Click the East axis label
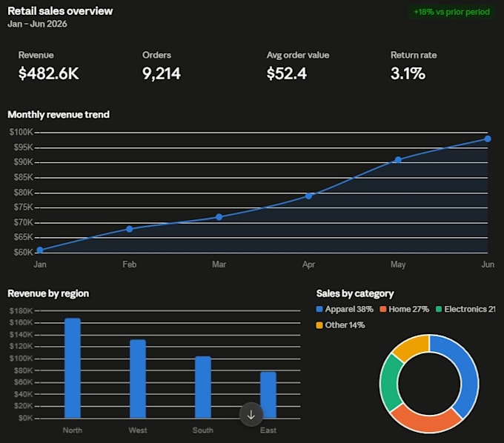This screenshot has width=504, height=443. pos(268,430)
